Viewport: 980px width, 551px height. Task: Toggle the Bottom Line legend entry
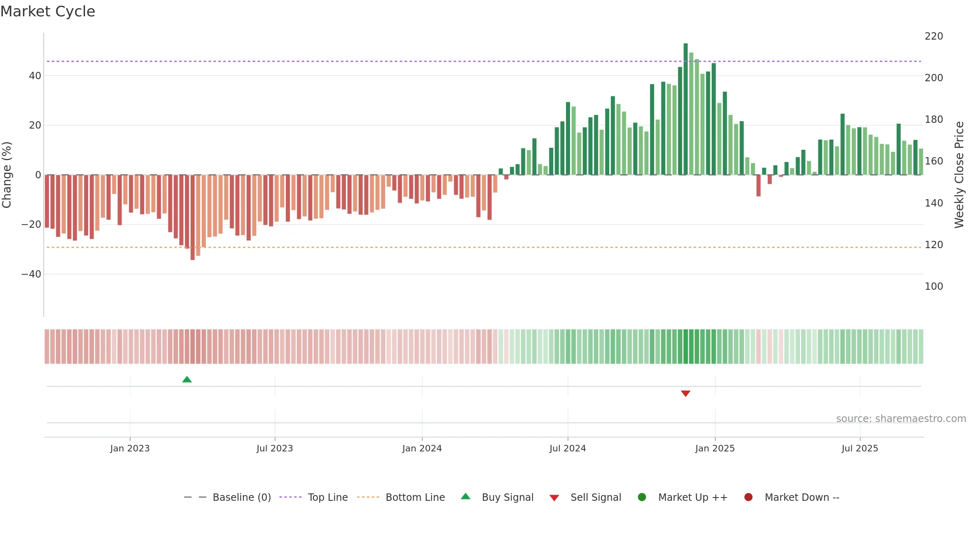401,497
